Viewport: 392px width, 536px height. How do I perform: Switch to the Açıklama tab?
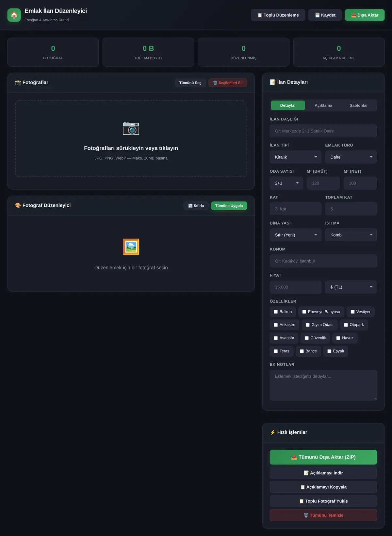click(x=323, y=105)
